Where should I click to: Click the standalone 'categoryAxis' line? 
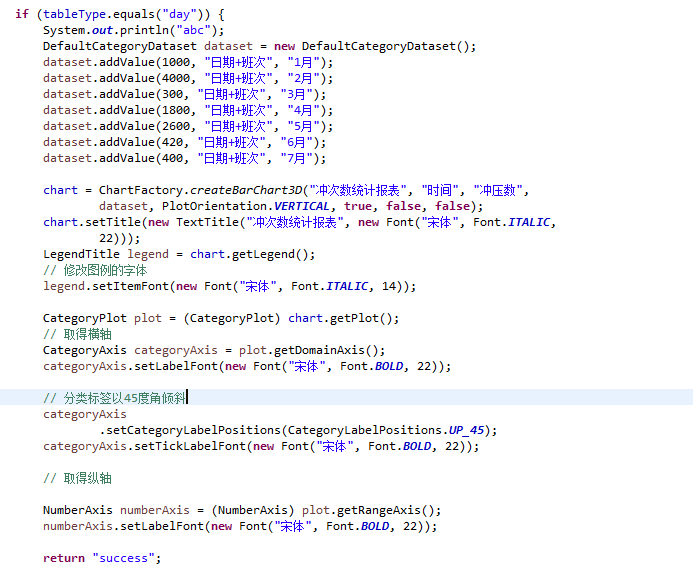click(x=84, y=414)
